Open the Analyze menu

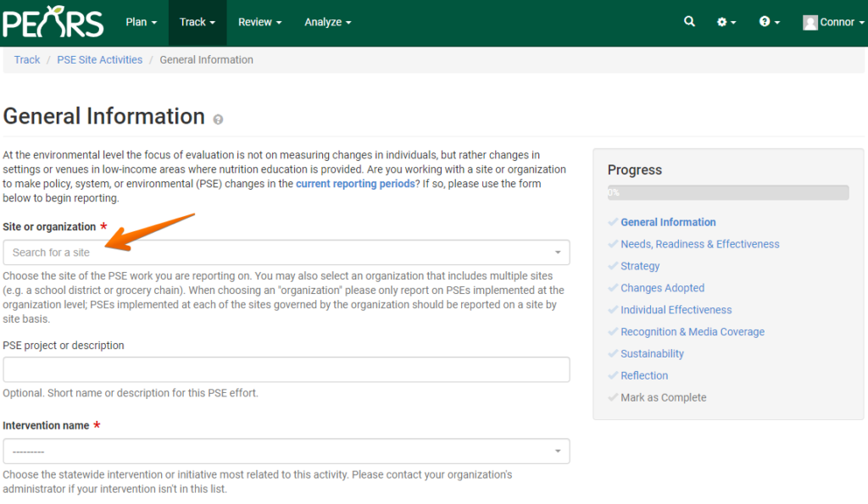pyautogui.click(x=327, y=23)
